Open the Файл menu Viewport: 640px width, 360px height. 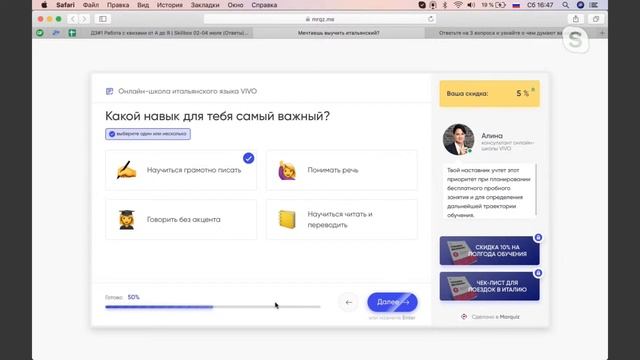pos(91,5)
